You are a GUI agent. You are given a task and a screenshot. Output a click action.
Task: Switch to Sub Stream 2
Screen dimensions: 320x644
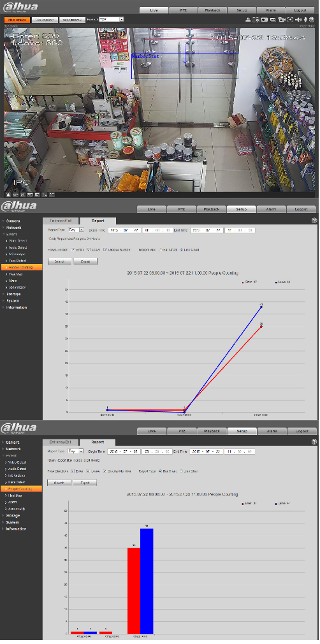click(x=72, y=19)
